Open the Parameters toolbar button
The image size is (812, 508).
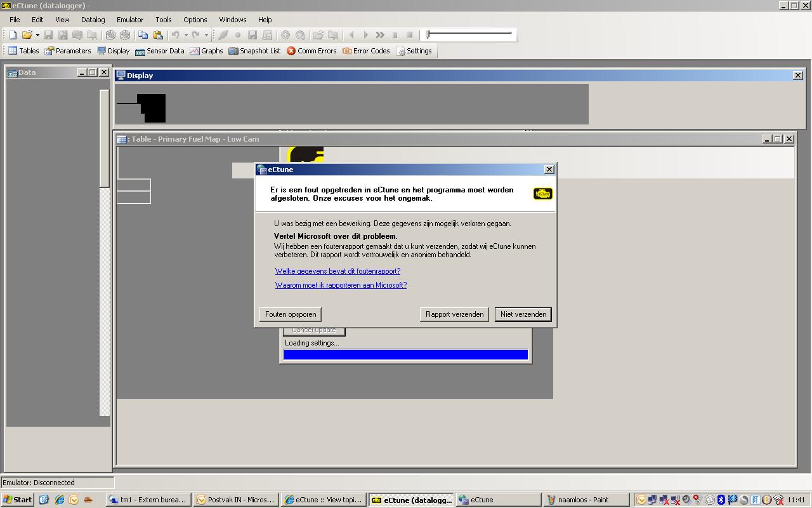coord(68,51)
